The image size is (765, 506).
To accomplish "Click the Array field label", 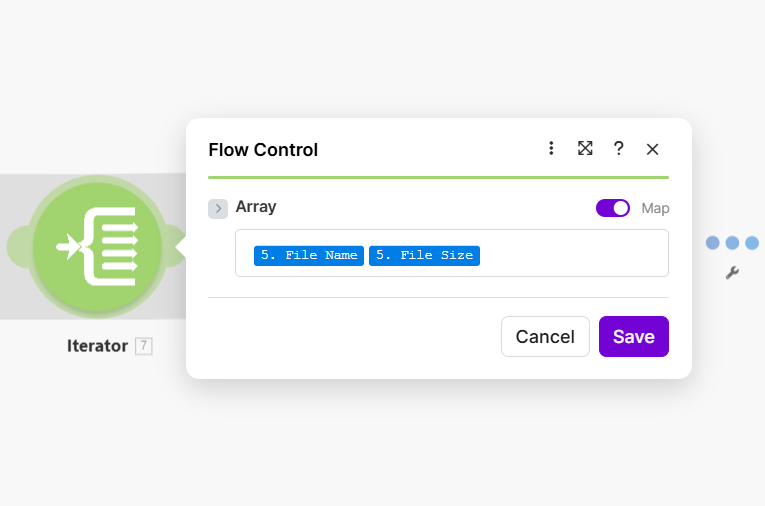I will click(x=256, y=207).
